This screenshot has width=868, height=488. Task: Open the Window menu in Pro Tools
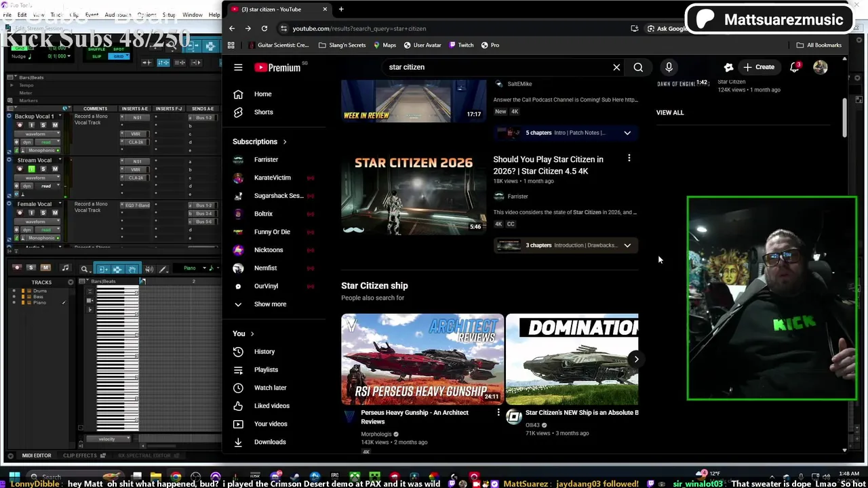[x=192, y=15]
